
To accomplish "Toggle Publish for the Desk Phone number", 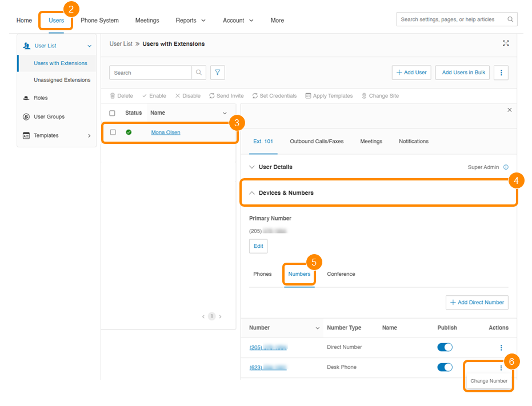I will pos(445,367).
